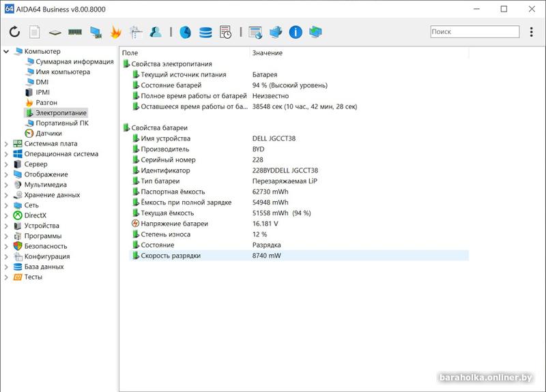Expand the Сеть tree node
Screen dimensions: 546x392
6,205
